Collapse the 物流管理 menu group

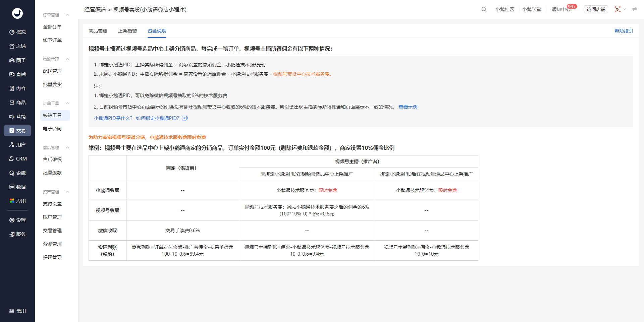pyautogui.click(x=67, y=59)
